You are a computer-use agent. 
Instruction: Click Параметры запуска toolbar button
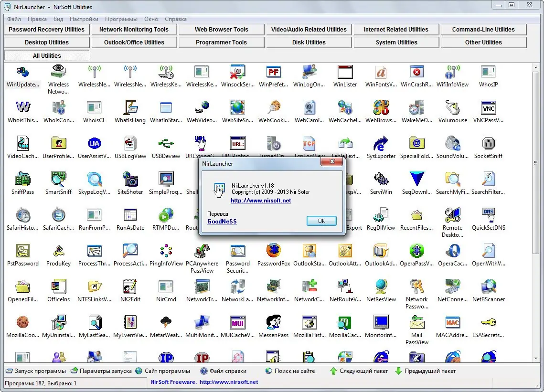(x=101, y=371)
